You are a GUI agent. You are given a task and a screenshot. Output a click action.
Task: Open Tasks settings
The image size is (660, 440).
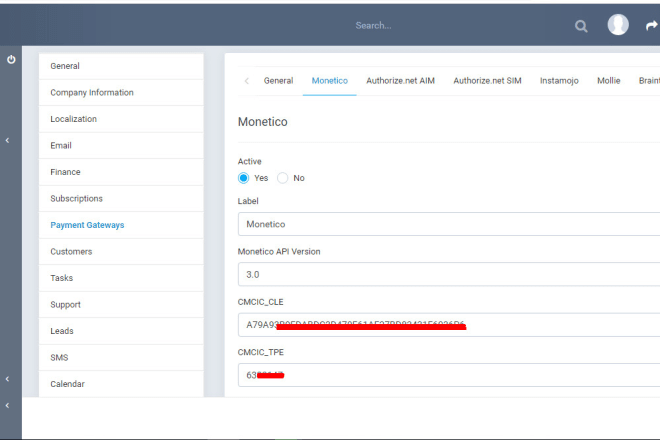121,278
